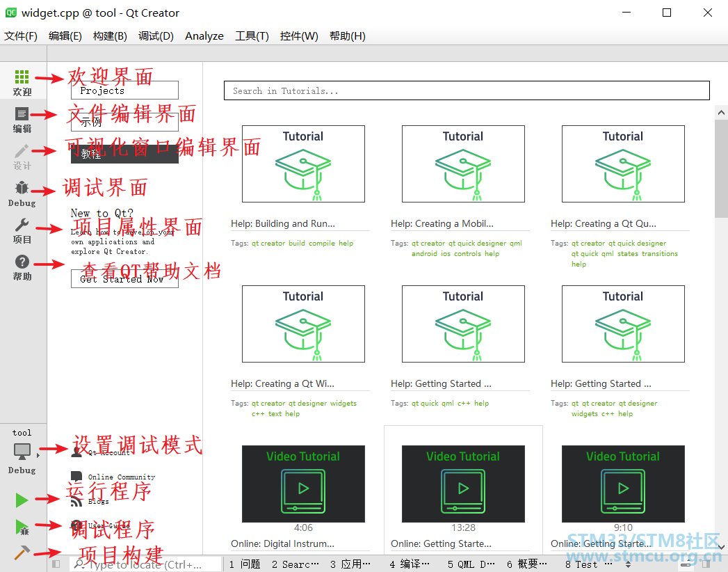Click the Qt Creator title bar logo

(10, 13)
